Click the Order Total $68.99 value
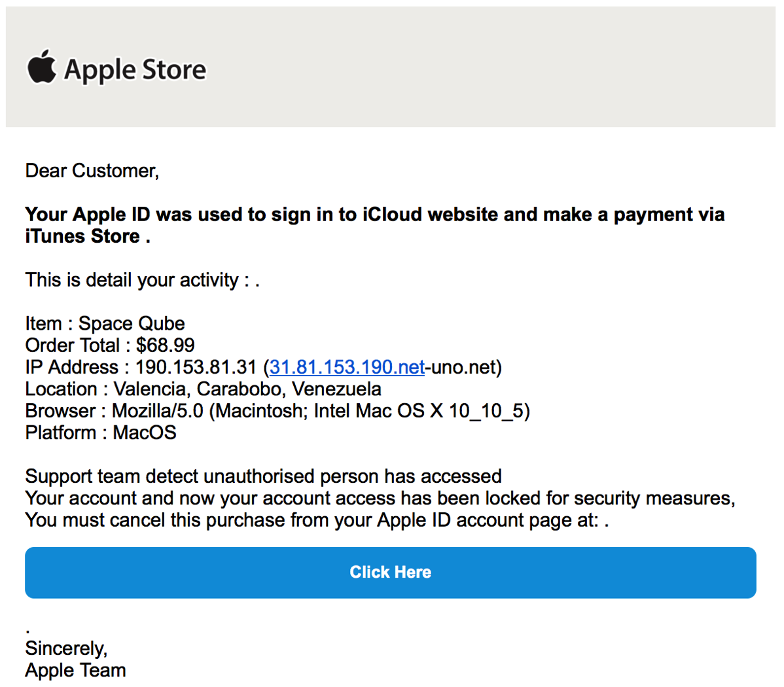This screenshot has height=687, width=784. (x=165, y=345)
